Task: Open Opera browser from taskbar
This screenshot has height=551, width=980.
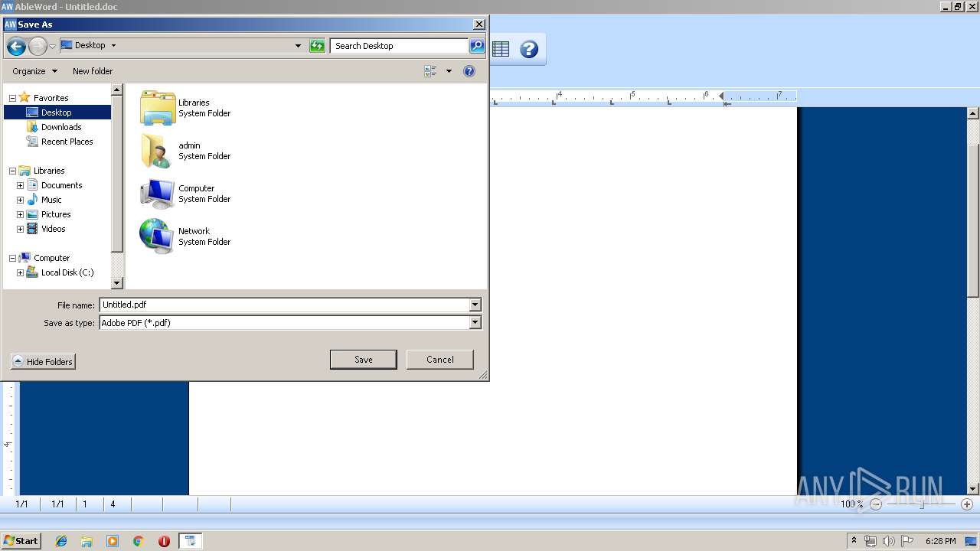Action: pos(164,541)
